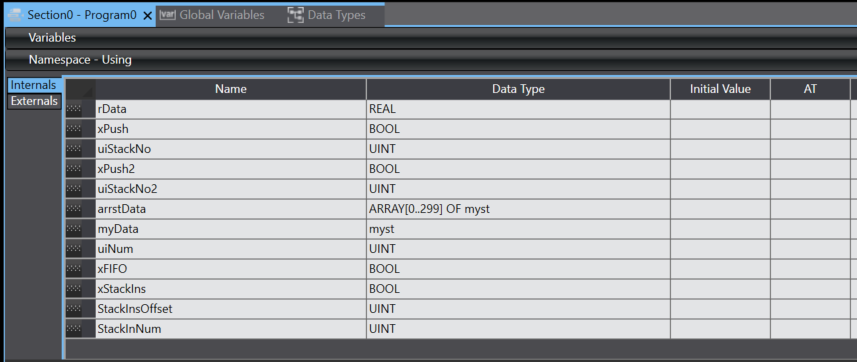Viewport: 857px width, 362px height.
Task: Select the rData row handle icon
Action: tap(74, 109)
